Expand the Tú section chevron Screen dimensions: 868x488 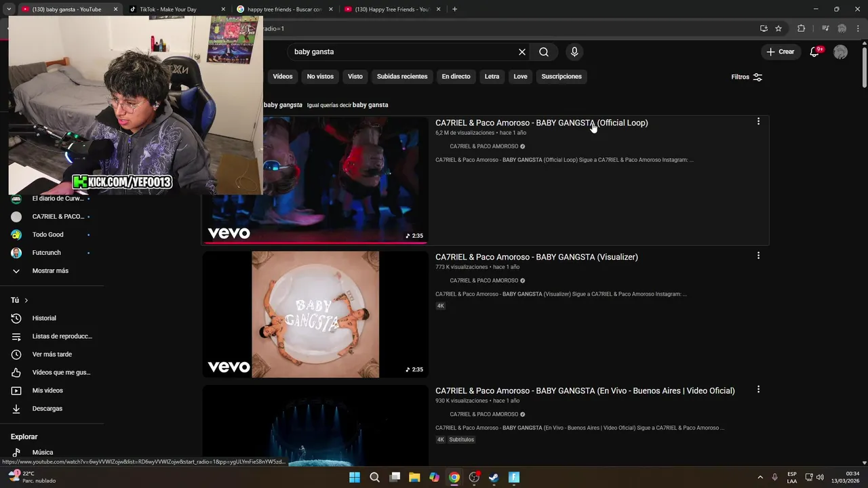click(x=26, y=300)
